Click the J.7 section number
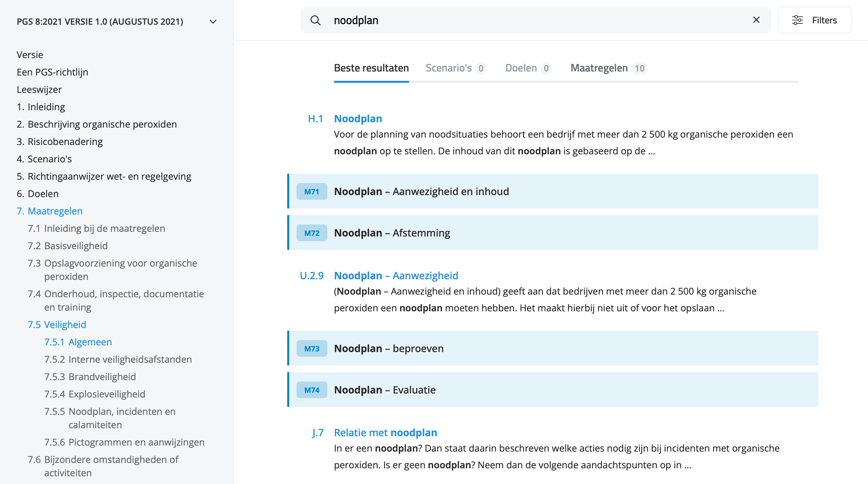The width and height of the screenshot is (868, 484). tap(318, 433)
